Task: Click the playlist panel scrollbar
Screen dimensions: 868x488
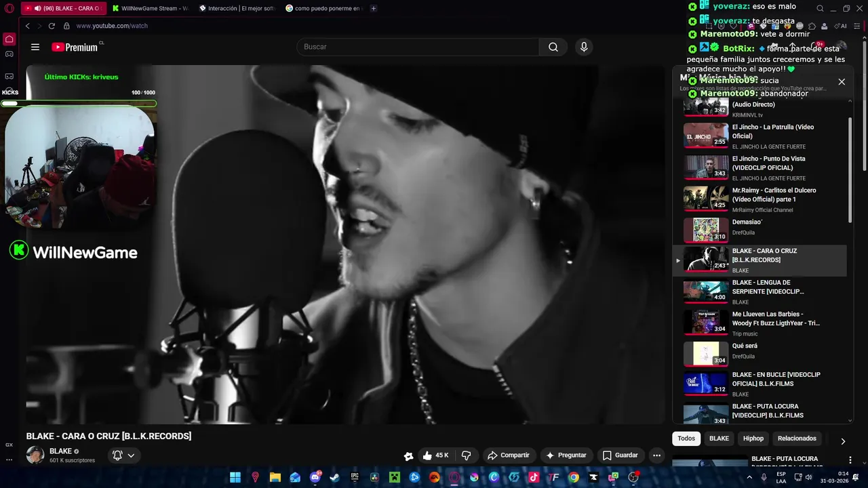Action: coord(850,169)
